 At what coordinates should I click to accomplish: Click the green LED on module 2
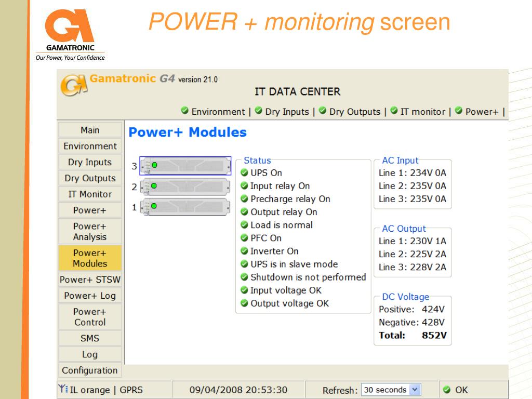(154, 186)
